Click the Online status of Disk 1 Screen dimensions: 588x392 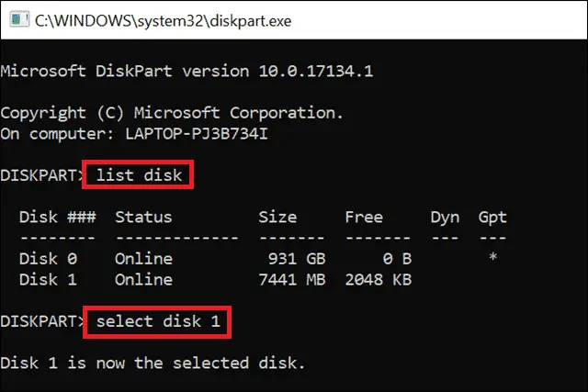pos(143,280)
